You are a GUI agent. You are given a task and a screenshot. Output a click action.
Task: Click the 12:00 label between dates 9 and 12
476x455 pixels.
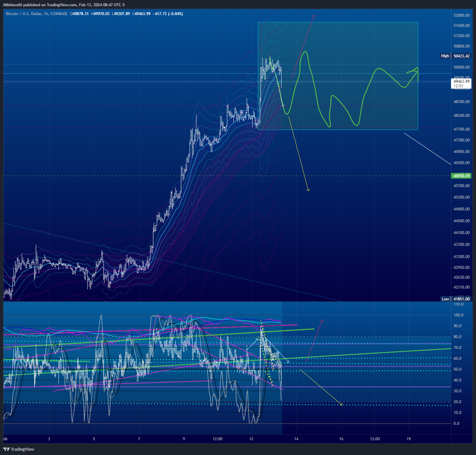tap(217, 439)
